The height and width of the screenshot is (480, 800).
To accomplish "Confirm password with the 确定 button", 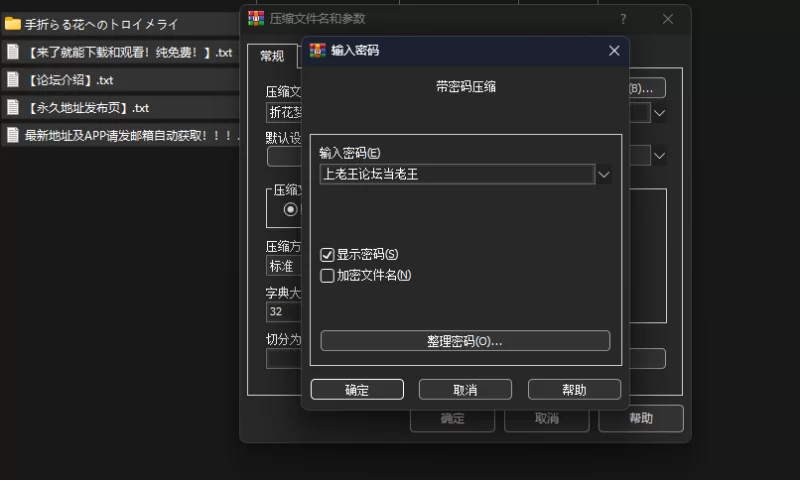I will 357,390.
